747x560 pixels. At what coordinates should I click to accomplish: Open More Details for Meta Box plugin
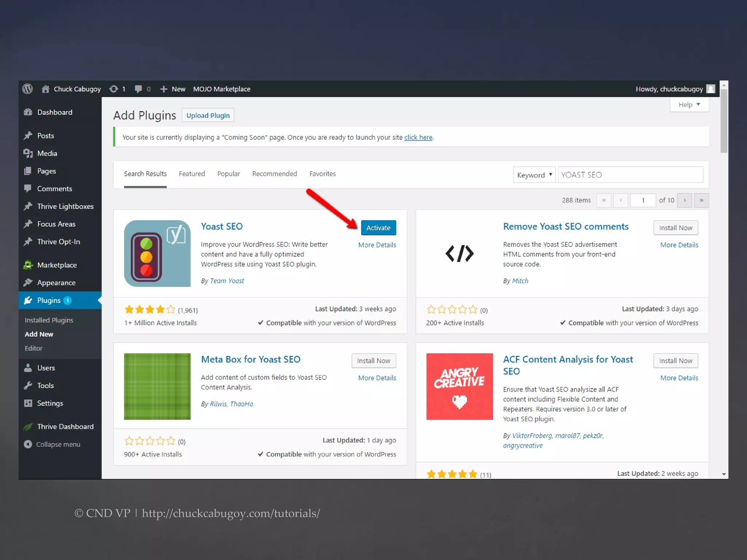(377, 378)
